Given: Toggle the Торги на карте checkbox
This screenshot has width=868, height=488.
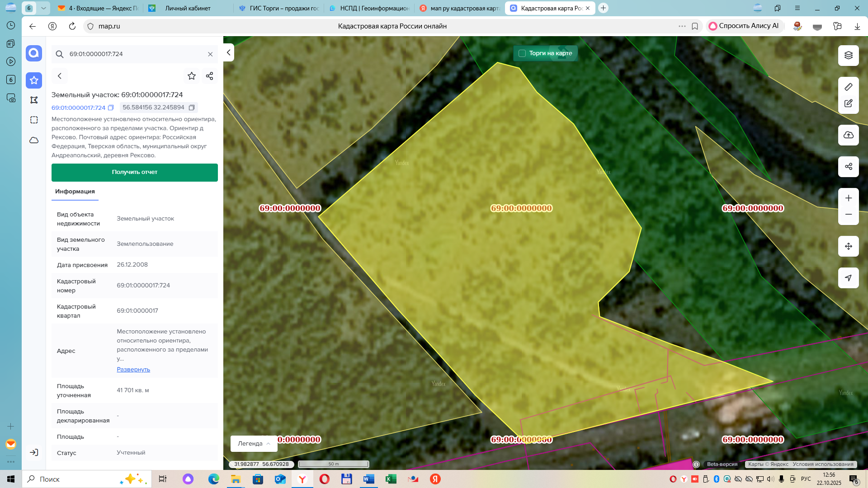Looking at the screenshot, I should [522, 53].
